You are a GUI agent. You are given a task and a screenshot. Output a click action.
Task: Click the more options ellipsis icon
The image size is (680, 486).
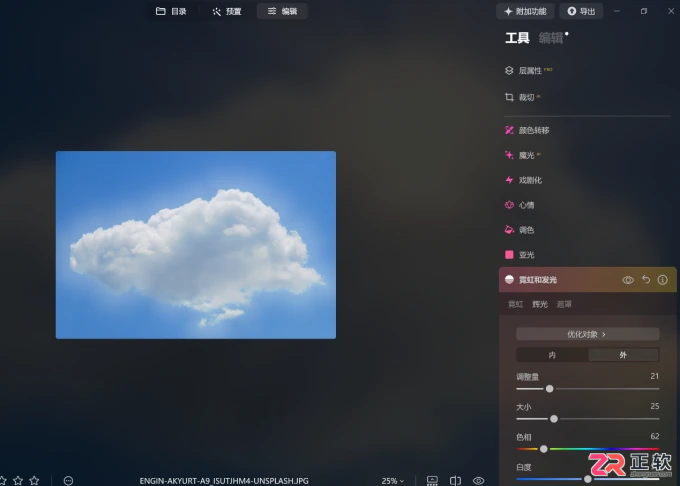click(x=68, y=480)
